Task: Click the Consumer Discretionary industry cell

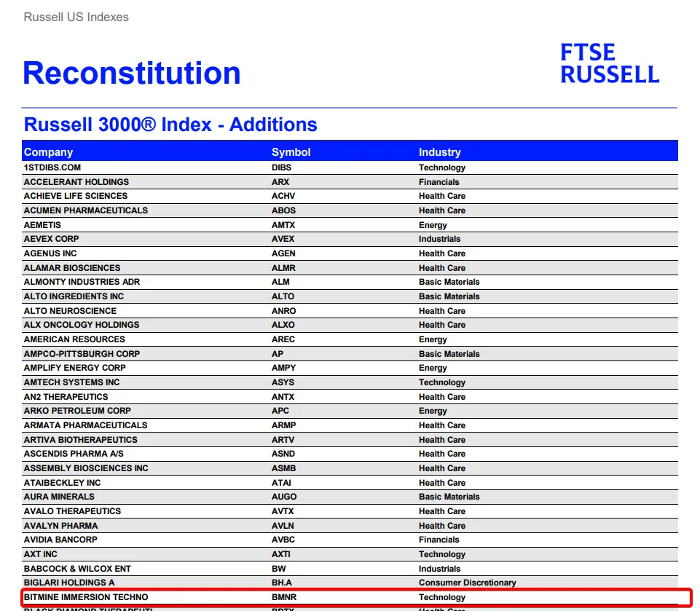Action: tap(467, 583)
